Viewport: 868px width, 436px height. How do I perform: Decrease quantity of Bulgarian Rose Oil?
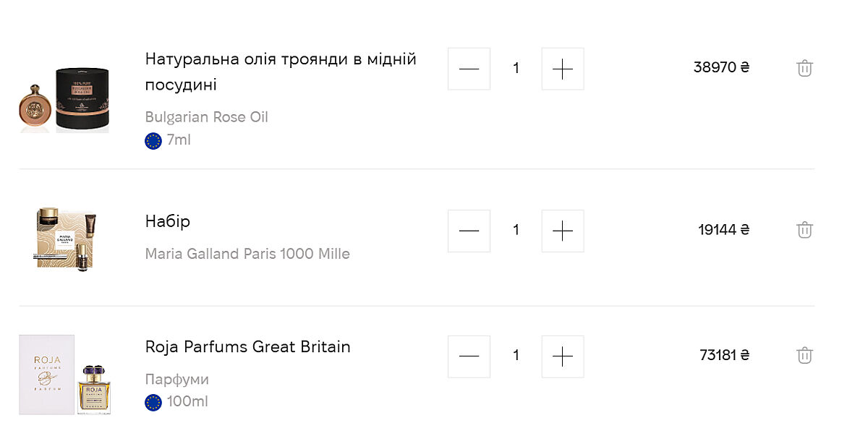tap(469, 69)
